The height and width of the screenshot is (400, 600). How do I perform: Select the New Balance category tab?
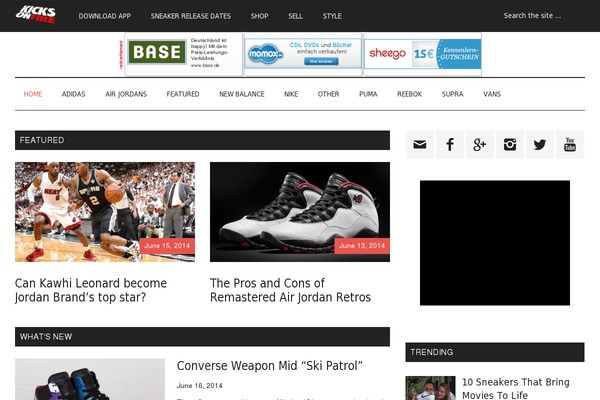(x=242, y=94)
